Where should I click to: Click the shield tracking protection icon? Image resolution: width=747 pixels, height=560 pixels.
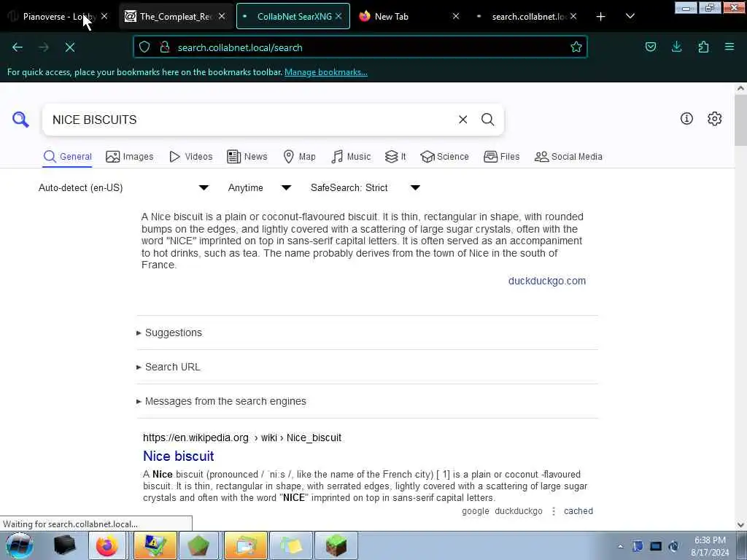pyautogui.click(x=144, y=47)
